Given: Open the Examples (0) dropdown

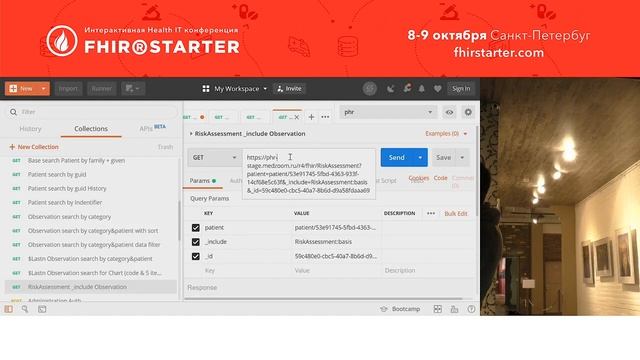Looking at the screenshot, I should 446,133.
